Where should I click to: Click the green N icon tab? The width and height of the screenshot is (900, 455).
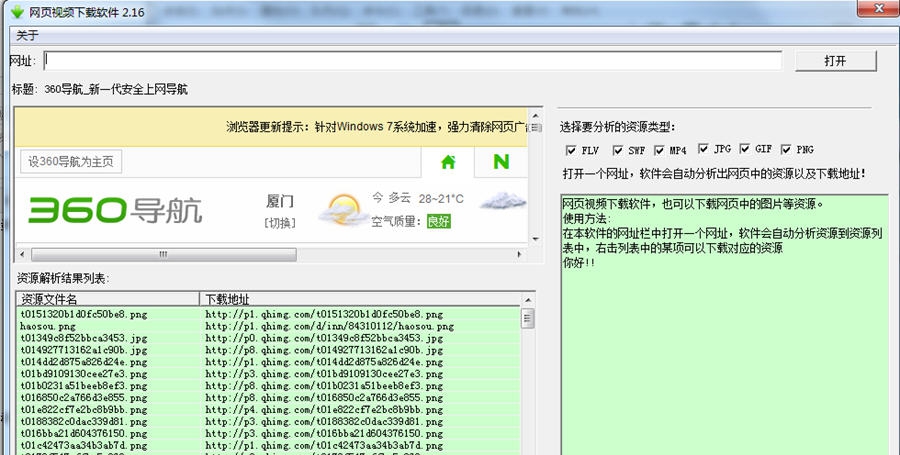pos(501,162)
